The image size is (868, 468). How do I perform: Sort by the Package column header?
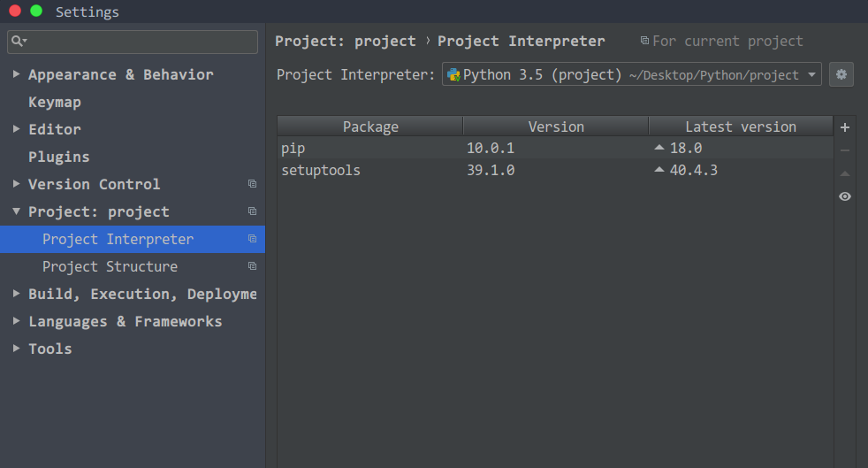[369, 127]
